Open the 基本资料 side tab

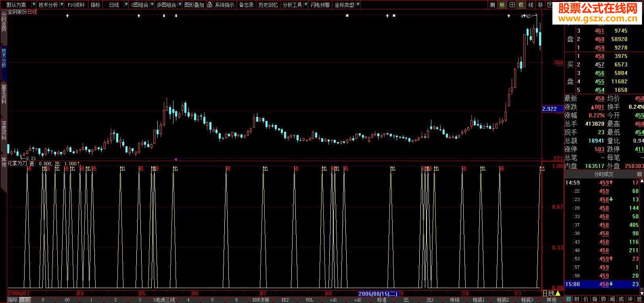(x=4, y=94)
